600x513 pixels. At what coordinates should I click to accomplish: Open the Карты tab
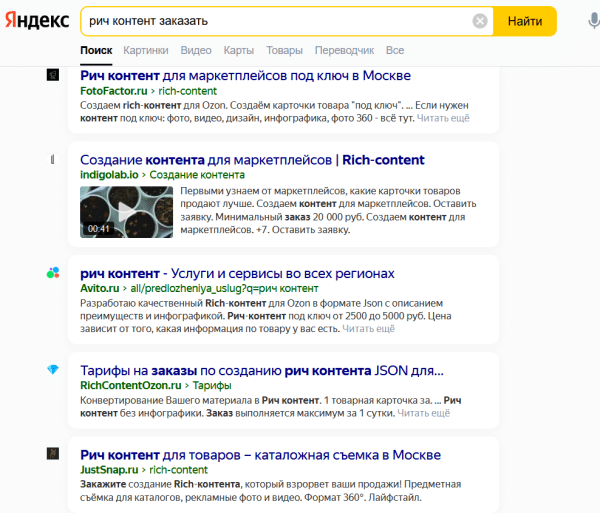click(239, 50)
